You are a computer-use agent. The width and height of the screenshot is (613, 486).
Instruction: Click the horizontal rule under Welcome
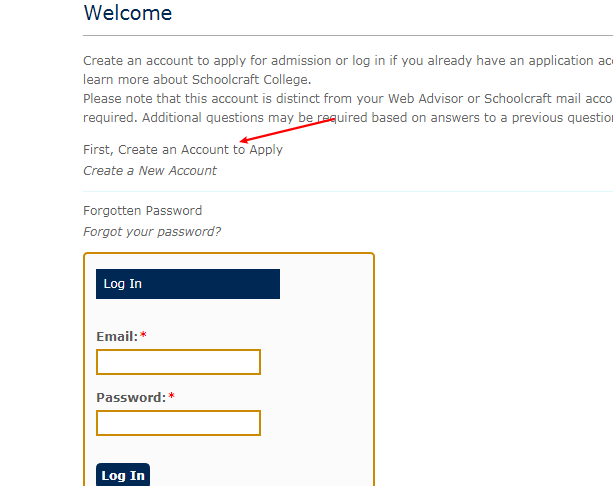click(x=348, y=36)
